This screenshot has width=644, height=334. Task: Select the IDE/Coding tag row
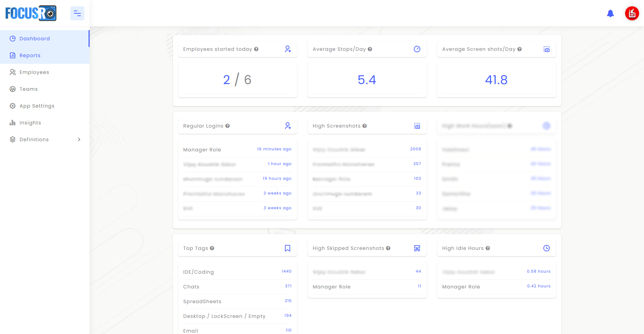(198, 272)
